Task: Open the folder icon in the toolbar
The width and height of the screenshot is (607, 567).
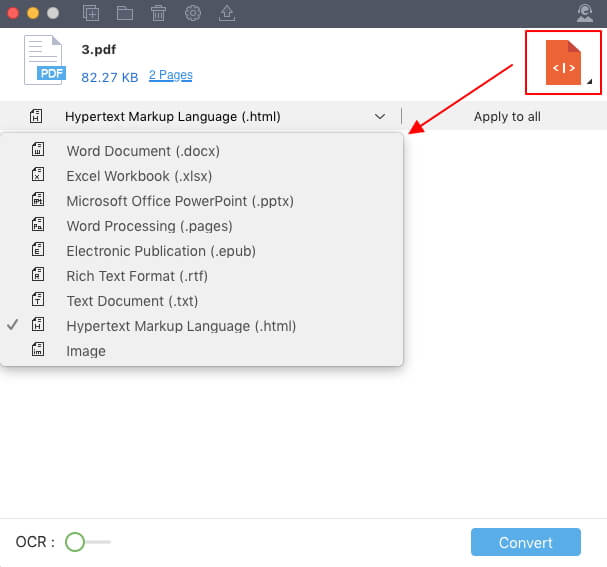Action: point(125,13)
